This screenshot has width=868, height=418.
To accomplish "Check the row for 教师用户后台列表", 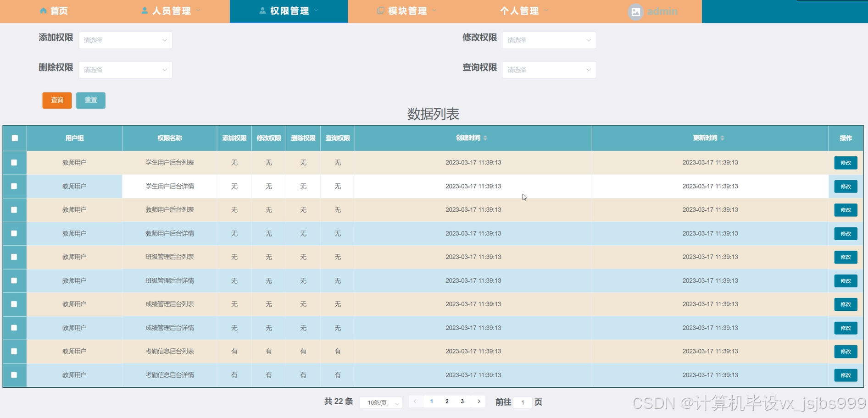I will pyautogui.click(x=14, y=210).
